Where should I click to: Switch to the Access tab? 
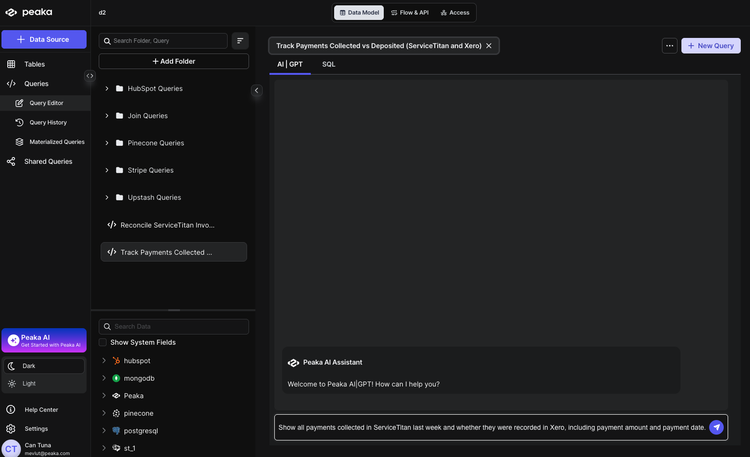click(x=455, y=12)
